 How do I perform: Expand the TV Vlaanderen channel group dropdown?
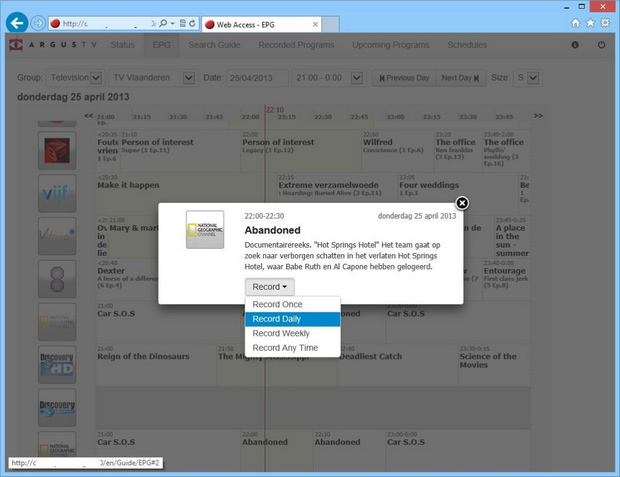[x=154, y=78]
